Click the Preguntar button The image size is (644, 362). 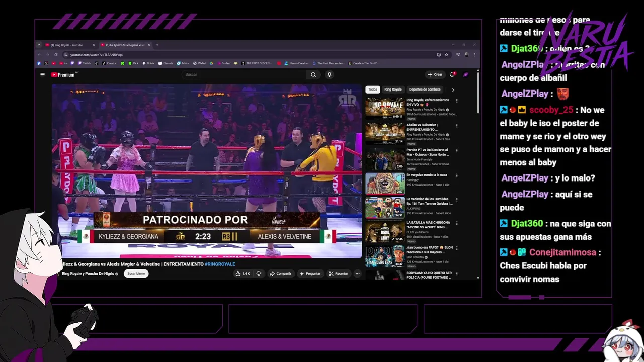click(310, 274)
